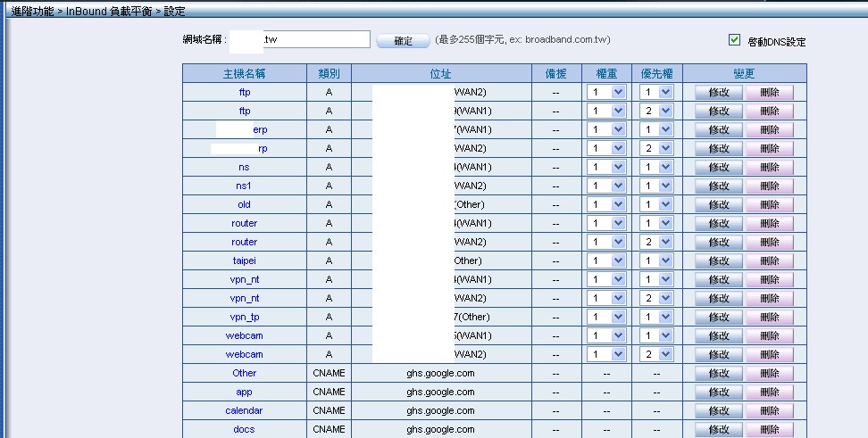The height and width of the screenshot is (438, 868).
Task: Click 修改 for the old row
Action: tap(719, 204)
